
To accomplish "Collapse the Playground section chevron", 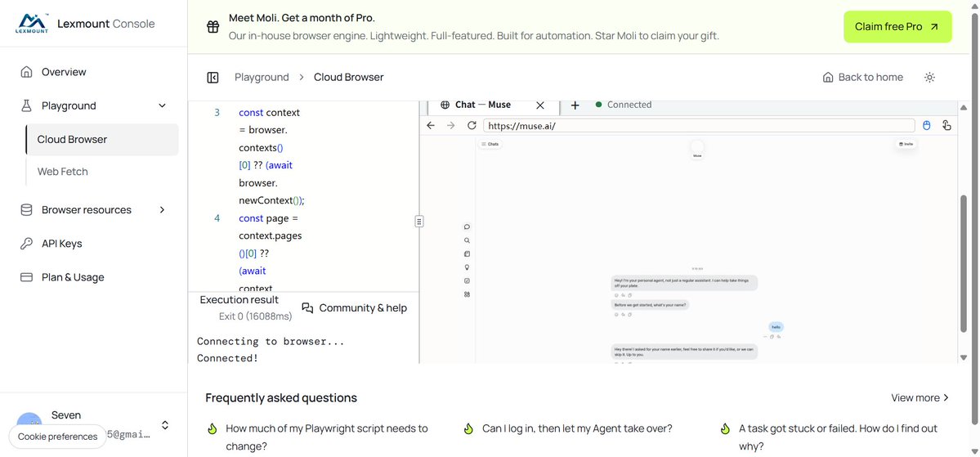I will click(163, 105).
